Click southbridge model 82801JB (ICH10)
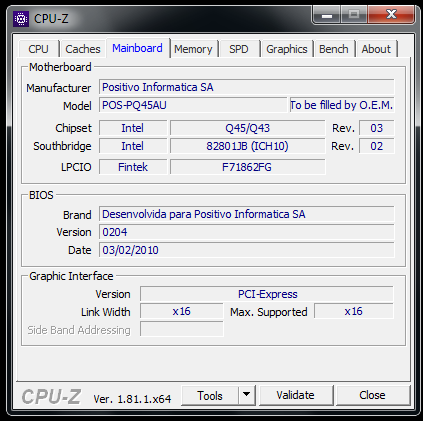This screenshot has width=423, height=421. pyautogui.click(x=247, y=146)
